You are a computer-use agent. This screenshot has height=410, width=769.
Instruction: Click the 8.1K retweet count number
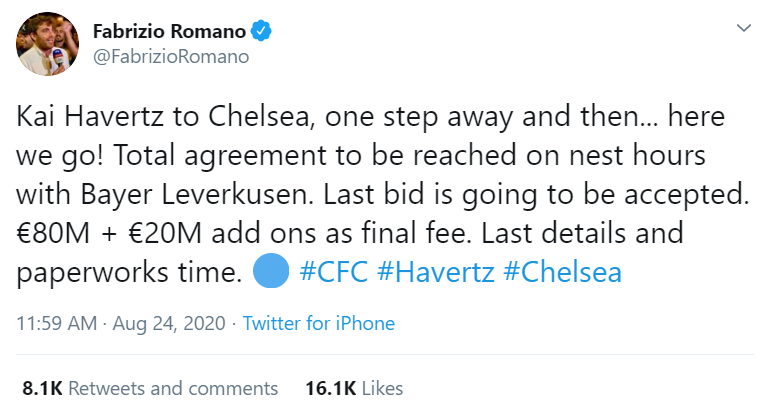pos(42,388)
